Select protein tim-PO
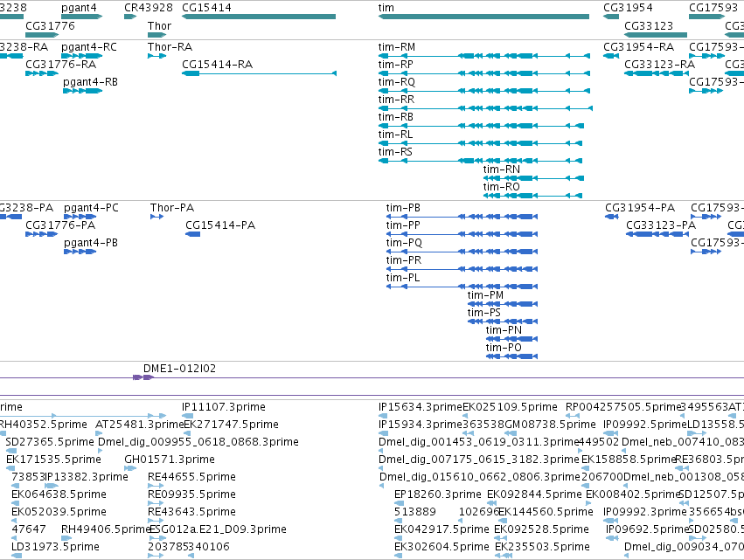This screenshot has height=560, width=744. coord(512,356)
